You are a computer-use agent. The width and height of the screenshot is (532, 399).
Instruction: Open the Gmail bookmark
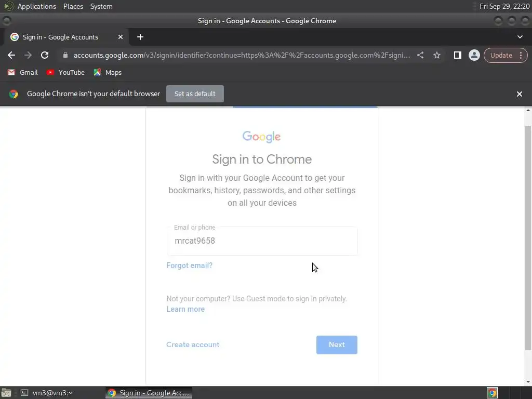click(x=23, y=73)
